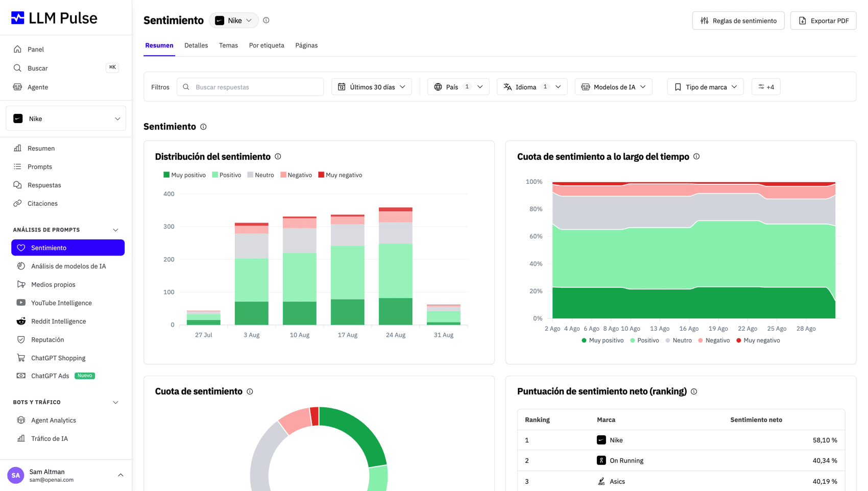This screenshot has height=491, width=868.
Task: Click Exportar PDF button
Action: click(x=823, y=20)
